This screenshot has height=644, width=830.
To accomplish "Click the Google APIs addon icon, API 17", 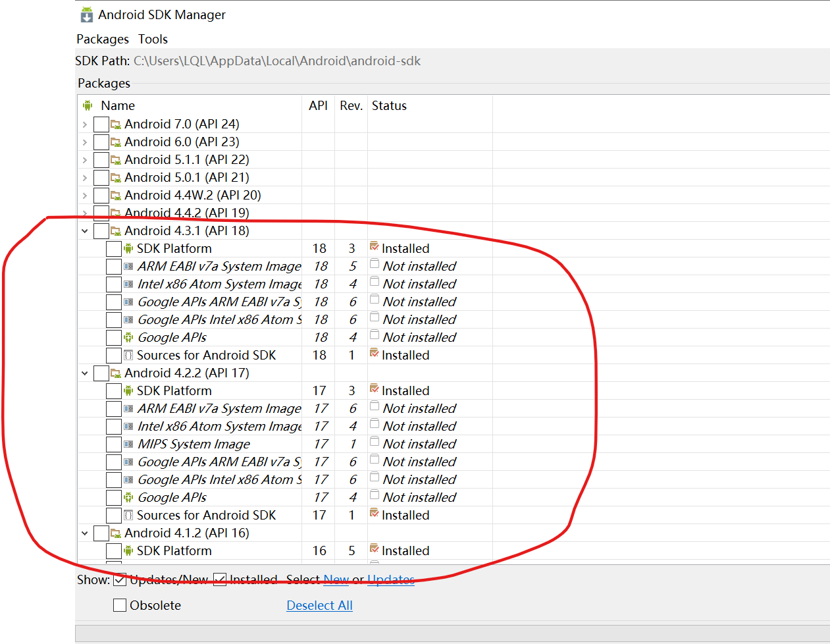I will 128,497.
